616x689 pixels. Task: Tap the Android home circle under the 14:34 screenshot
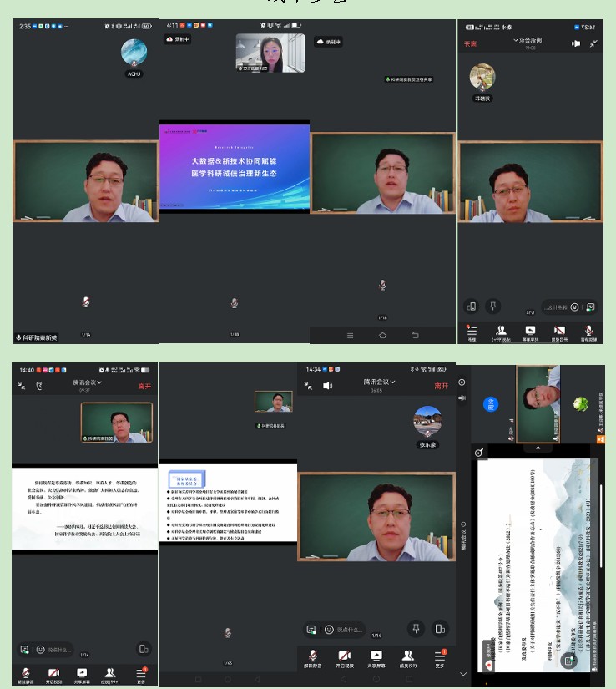tap(376, 679)
